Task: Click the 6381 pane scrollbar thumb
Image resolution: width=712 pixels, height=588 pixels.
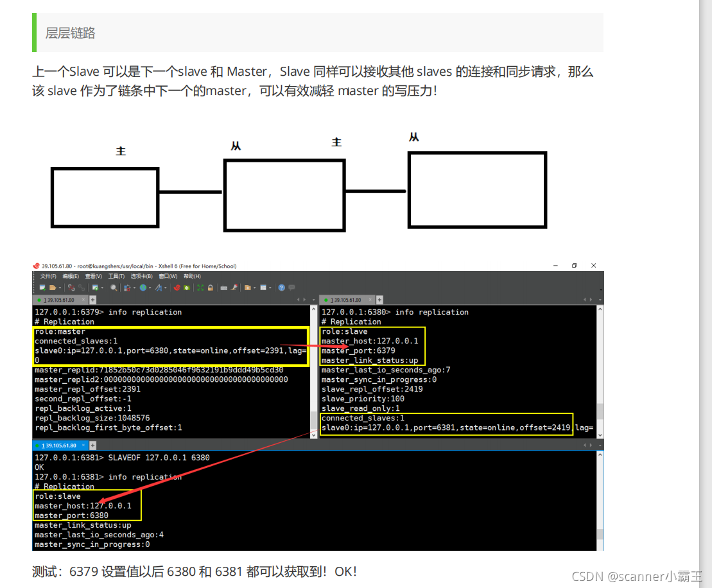Action: coord(600,534)
